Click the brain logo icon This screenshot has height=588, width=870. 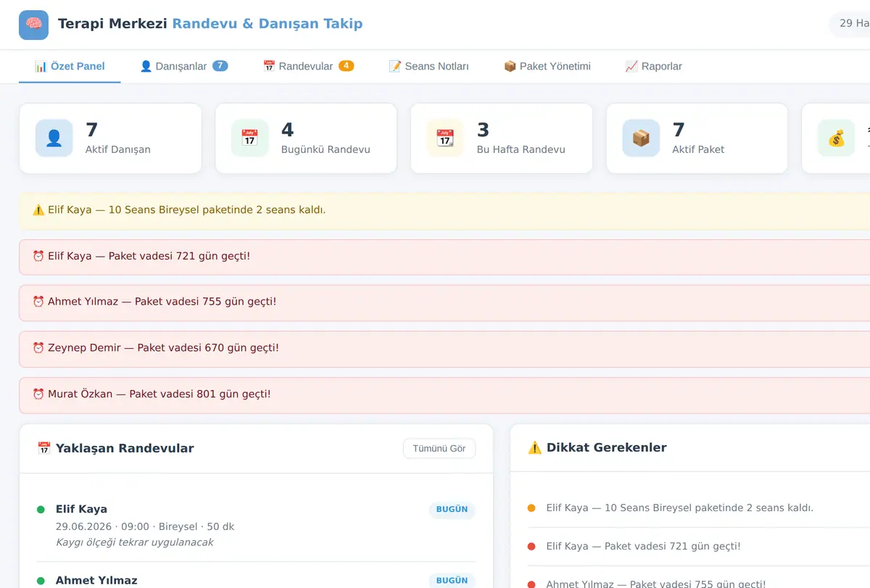point(33,25)
